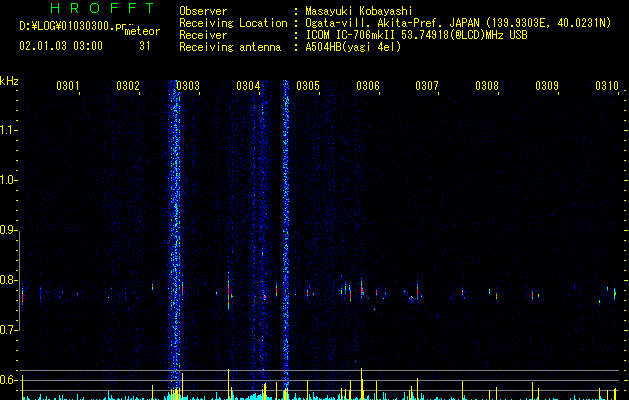The image size is (629, 400).
Task: Click the A504HB(yagi 4el) antenna text
Action: pyautogui.click(x=353, y=47)
